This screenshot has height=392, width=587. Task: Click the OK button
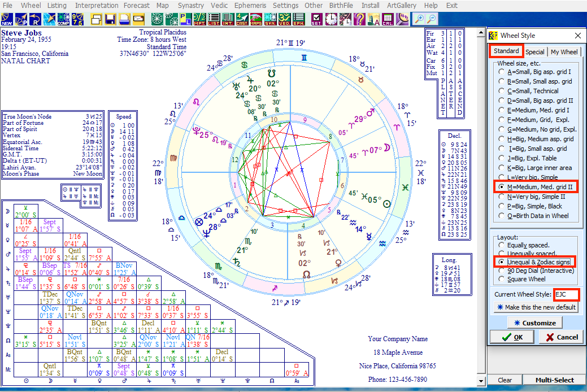click(512, 337)
